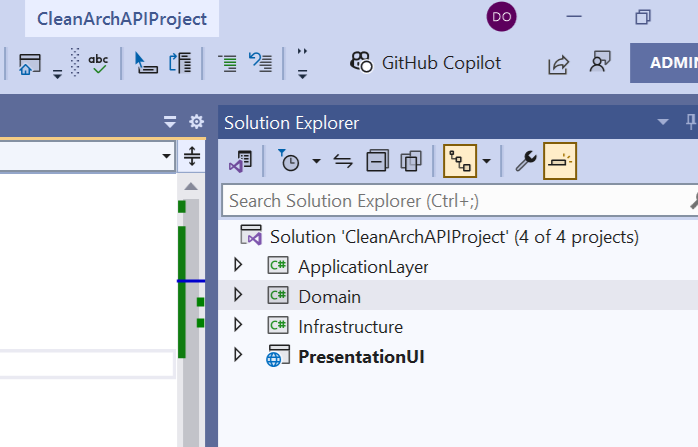Screen dimensions: 698x447
Task: Open the editor navigation combo box arrow
Action: (x=166, y=156)
